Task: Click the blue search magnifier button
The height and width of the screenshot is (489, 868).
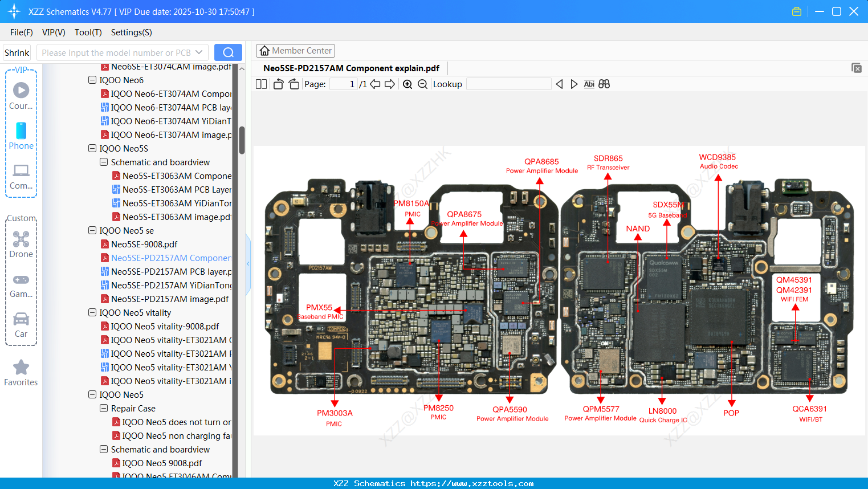Action: tap(228, 52)
